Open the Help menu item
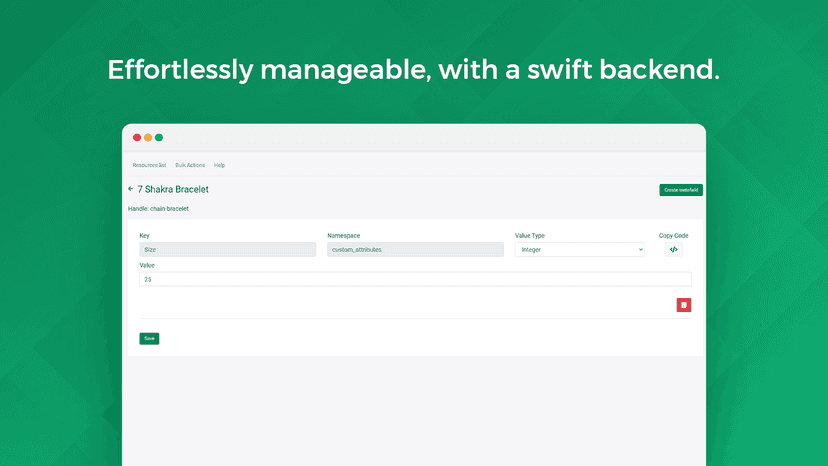The width and height of the screenshot is (828, 466). click(x=220, y=165)
